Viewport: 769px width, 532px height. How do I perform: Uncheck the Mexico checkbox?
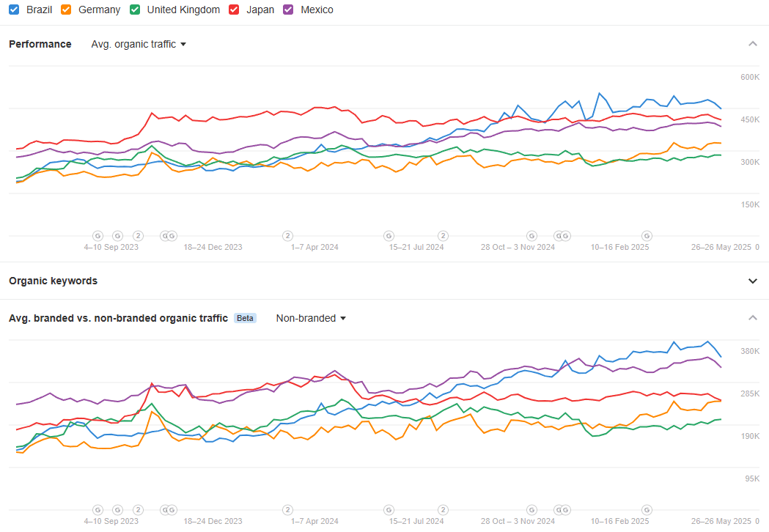coord(288,10)
